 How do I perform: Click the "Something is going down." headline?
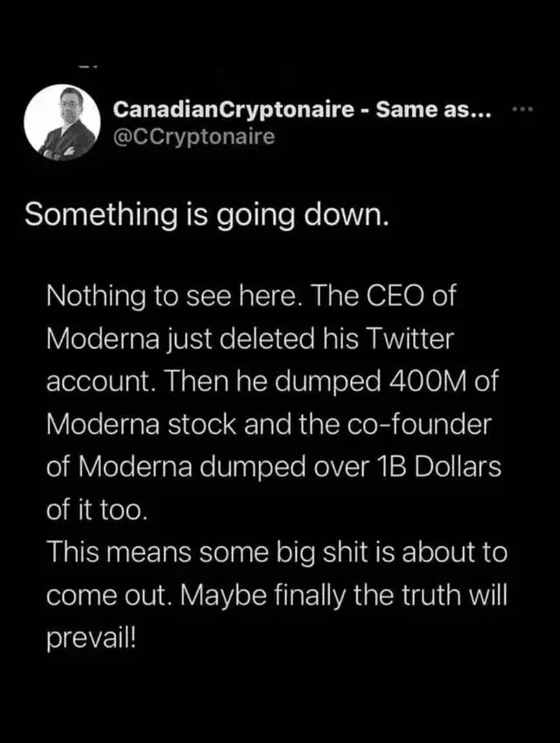(x=204, y=216)
